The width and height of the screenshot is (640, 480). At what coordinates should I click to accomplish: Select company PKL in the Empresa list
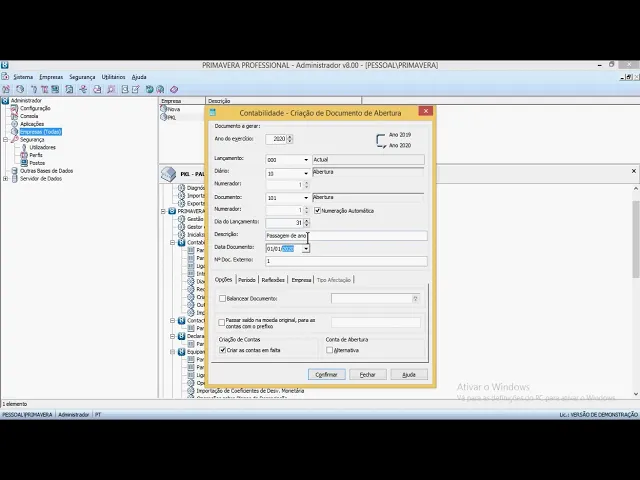(x=172, y=117)
